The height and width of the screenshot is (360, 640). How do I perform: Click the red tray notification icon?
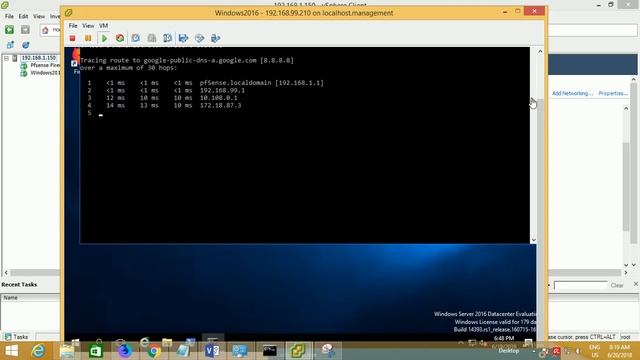(556, 351)
